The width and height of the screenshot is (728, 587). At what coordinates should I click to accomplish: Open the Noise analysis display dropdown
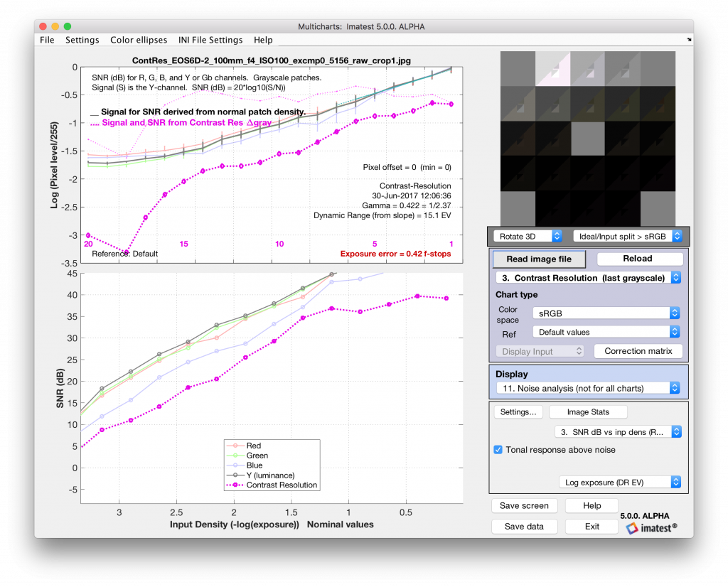[588, 388]
